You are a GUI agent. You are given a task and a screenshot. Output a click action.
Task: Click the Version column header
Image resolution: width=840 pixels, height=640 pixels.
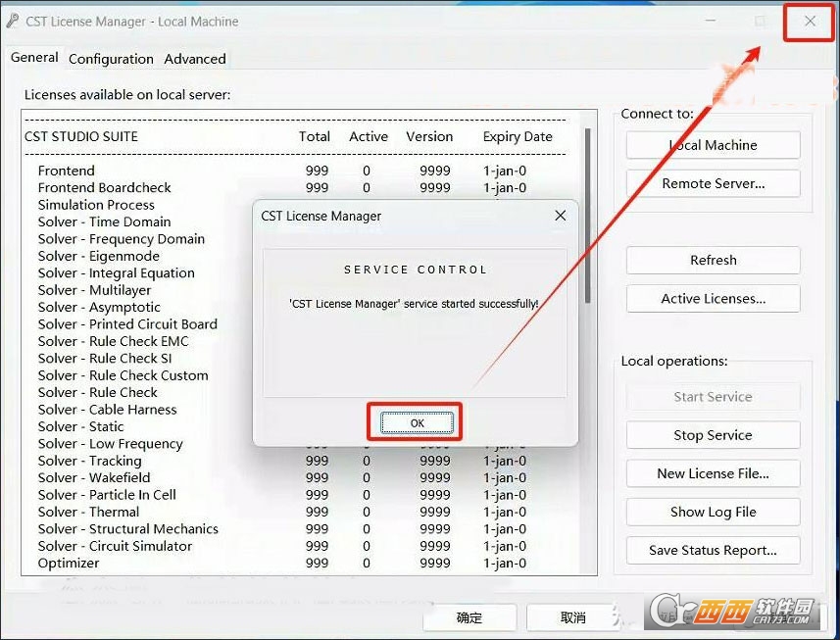click(x=429, y=137)
